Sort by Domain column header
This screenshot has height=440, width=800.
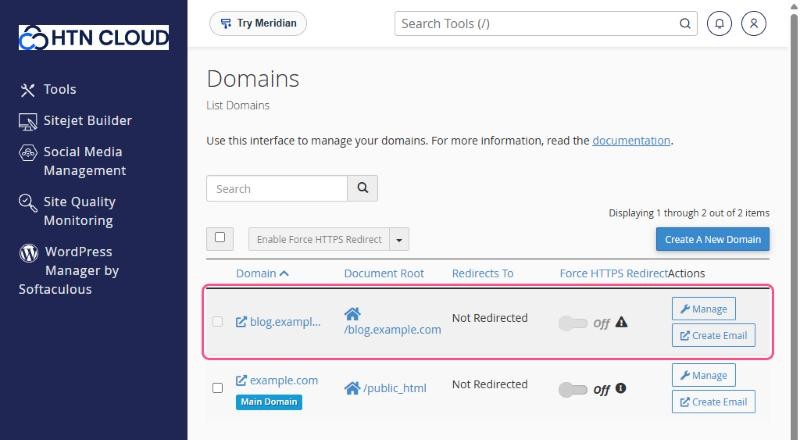[262, 274]
